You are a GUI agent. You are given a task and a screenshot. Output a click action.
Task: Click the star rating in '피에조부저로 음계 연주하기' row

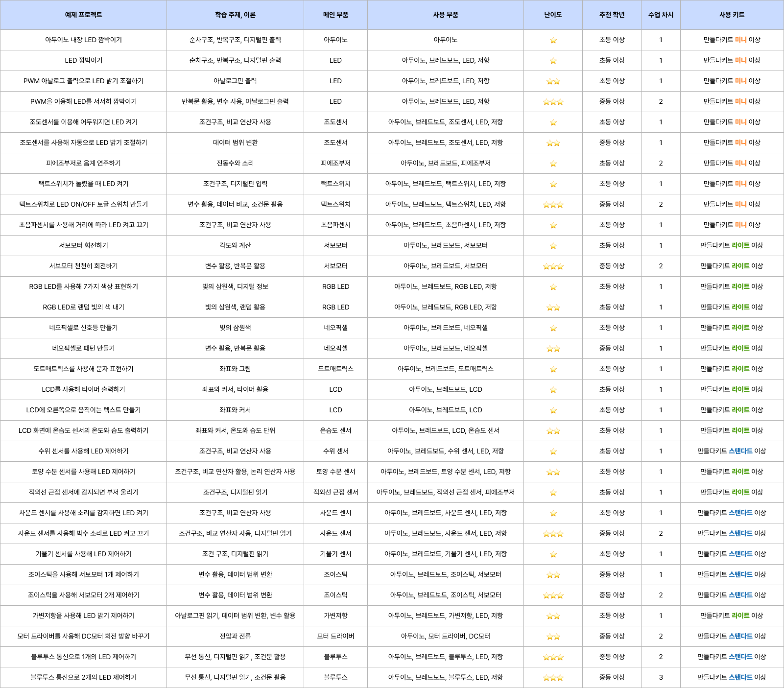click(x=553, y=164)
